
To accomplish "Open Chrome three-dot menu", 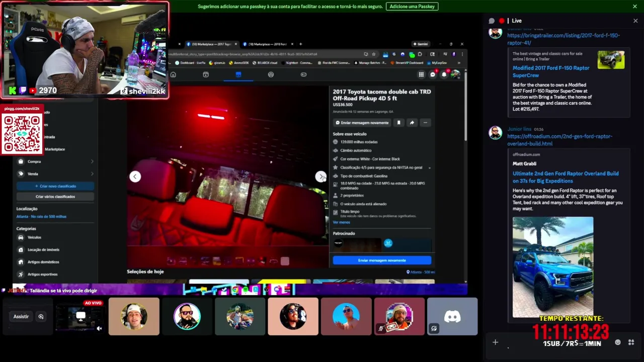I will pyautogui.click(x=461, y=54).
